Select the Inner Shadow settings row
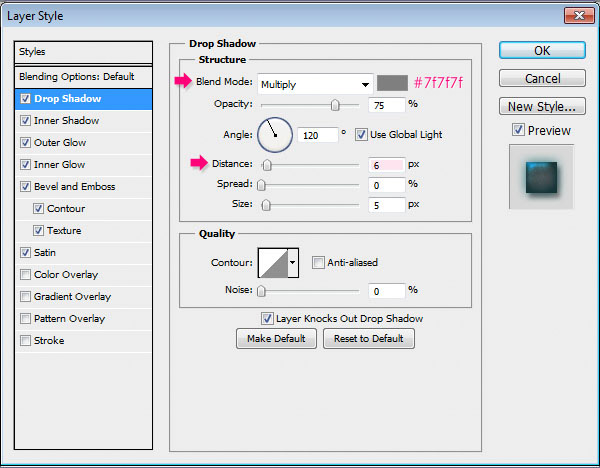Viewport: 600px width, 468px height. [x=83, y=121]
